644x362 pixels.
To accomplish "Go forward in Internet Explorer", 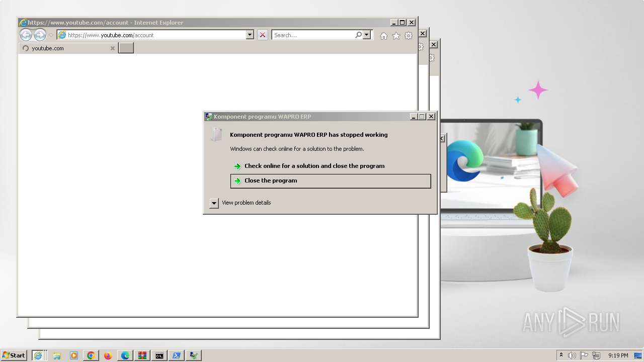I will 40,35.
